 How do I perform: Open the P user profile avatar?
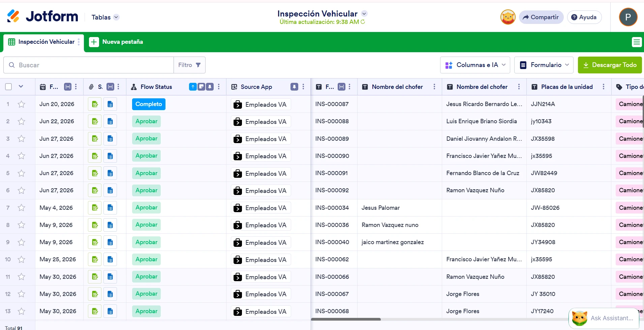click(628, 17)
